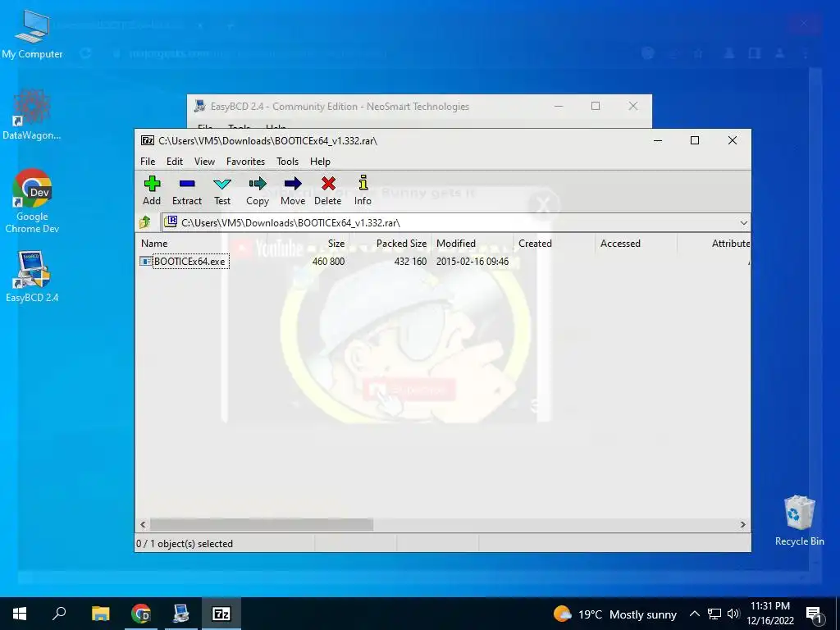Expand the address bar path dropdown
The height and width of the screenshot is (630, 840).
click(743, 222)
